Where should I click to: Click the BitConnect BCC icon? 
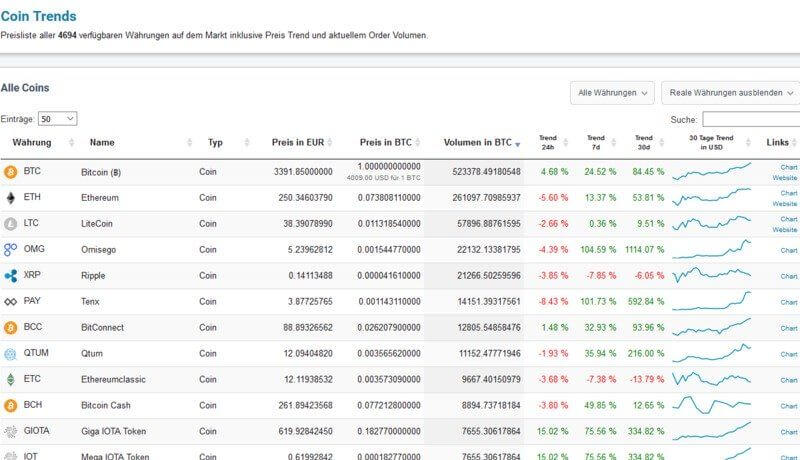coord(10,327)
